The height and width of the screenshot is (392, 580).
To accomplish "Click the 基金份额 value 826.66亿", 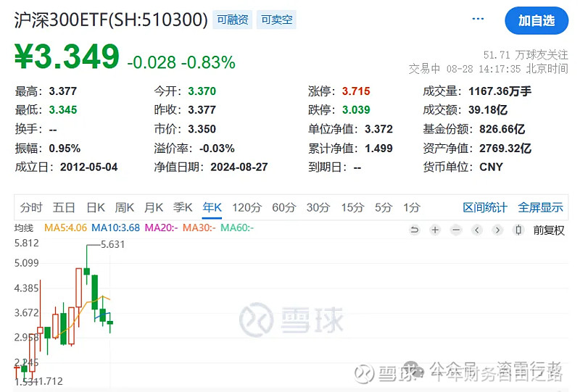I will 502,129.
